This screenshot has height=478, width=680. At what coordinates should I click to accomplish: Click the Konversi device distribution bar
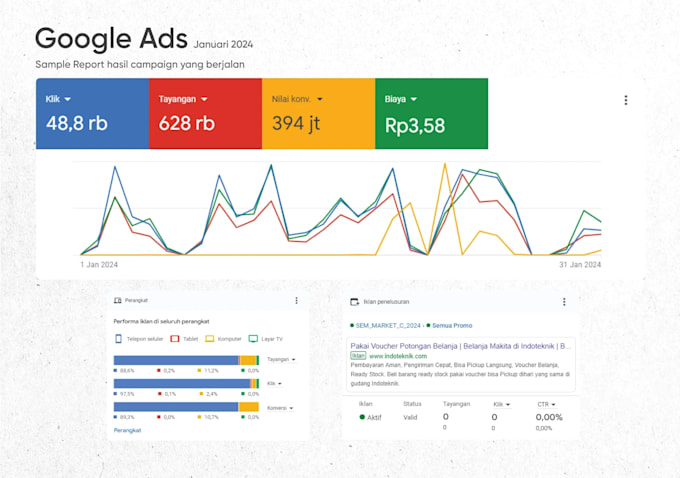click(186, 407)
